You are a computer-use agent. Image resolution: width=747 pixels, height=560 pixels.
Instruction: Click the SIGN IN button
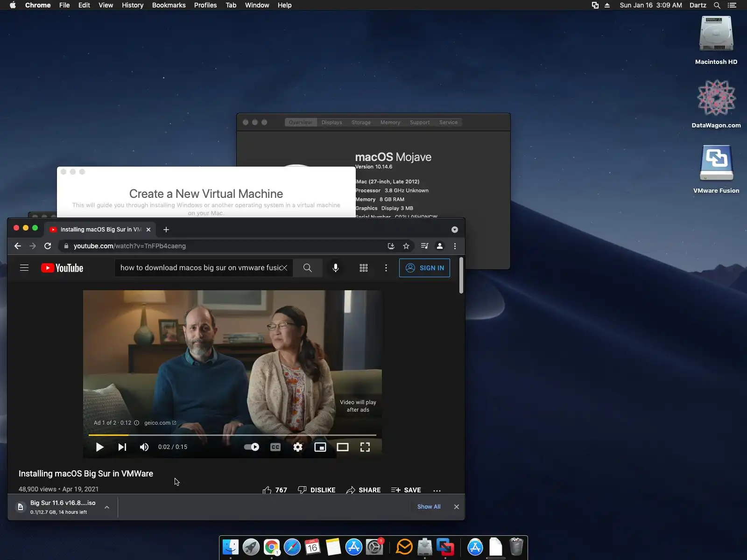coord(424,268)
